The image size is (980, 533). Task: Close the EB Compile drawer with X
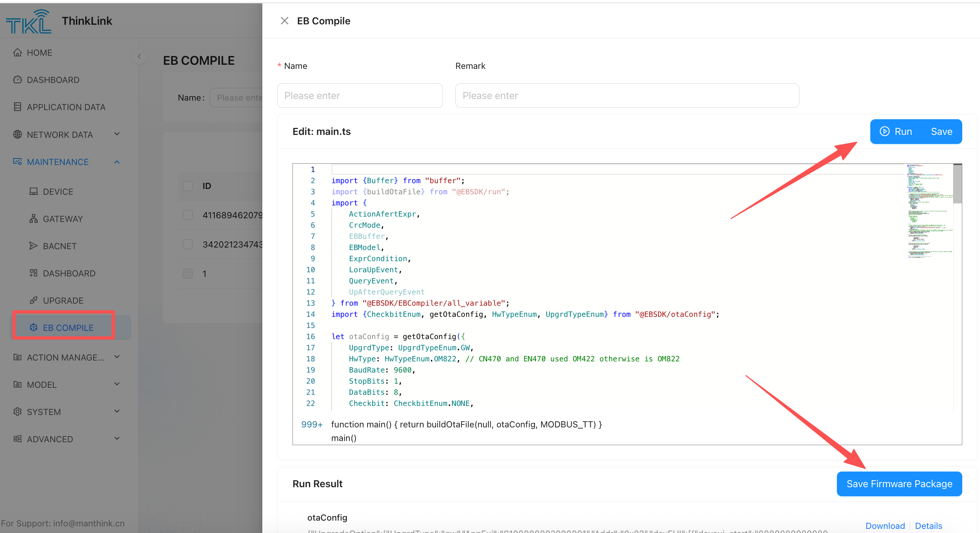pyautogui.click(x=284, y=21)
